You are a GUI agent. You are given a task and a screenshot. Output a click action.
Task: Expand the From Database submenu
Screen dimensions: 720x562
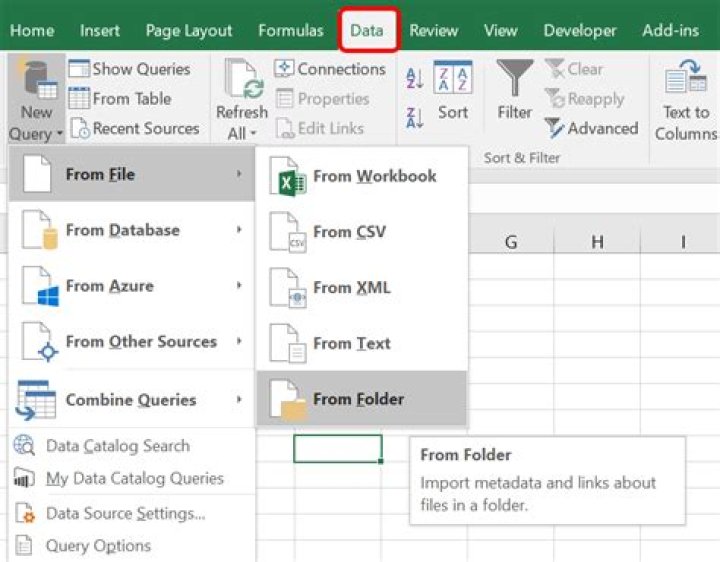[x=131, y=230]
